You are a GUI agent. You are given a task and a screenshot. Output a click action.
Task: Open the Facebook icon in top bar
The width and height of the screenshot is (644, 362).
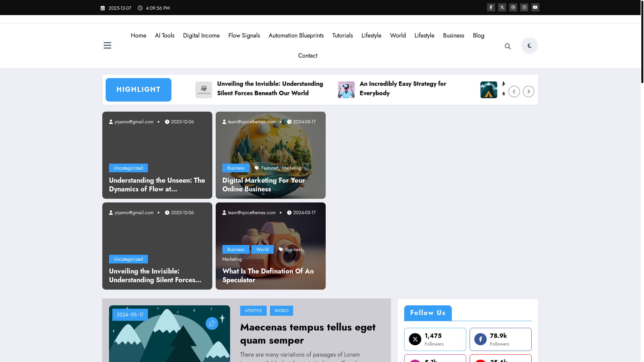pos(491,7)
